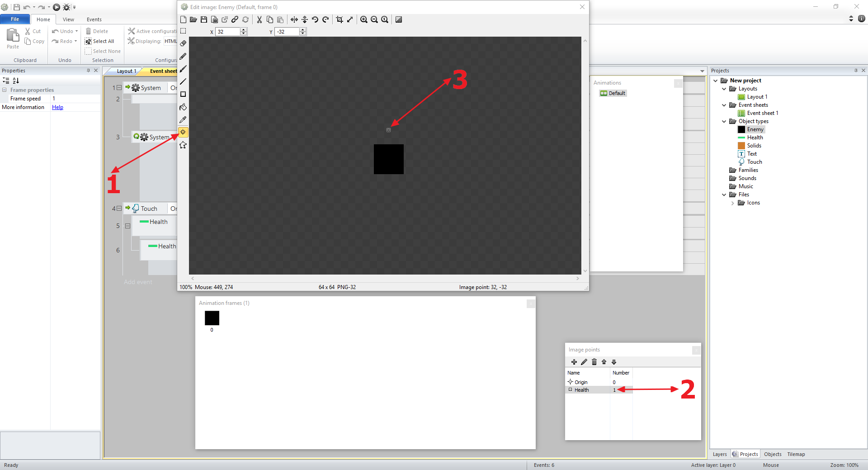868x470 pixels.
Task: Click the Resize image icon
Action: pyautogui.click(x=350, y=19)
